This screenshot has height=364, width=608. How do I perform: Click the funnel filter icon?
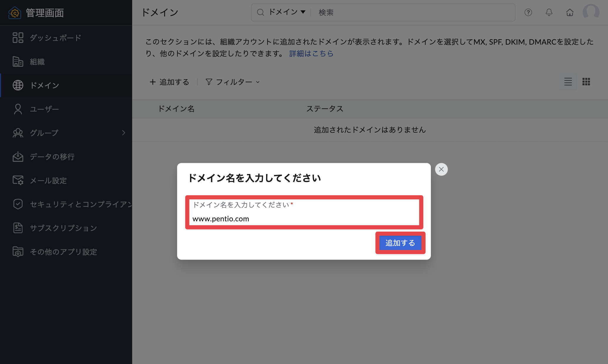tap(209, 82)
